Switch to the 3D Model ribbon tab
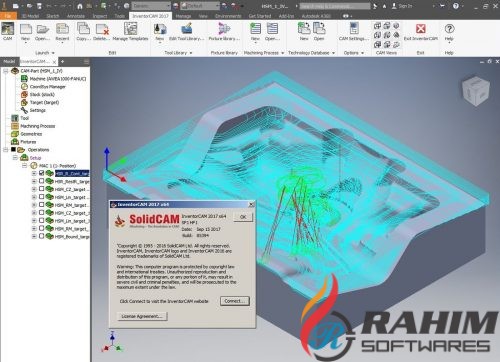The height and width of the screenshot is (362, 500). (x=30, y=16)
